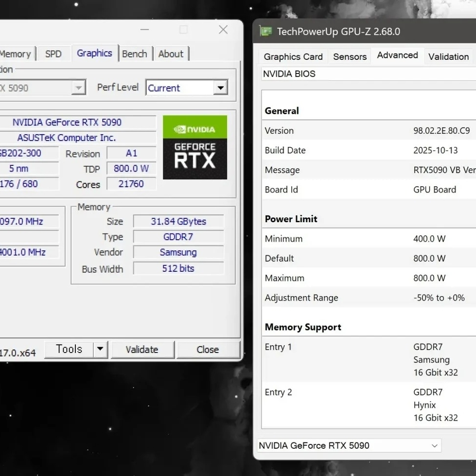Click the Power Limit Maximum row
Image resolution: width=476 pixels, height=476 pixels.
(x=369, y=278)
